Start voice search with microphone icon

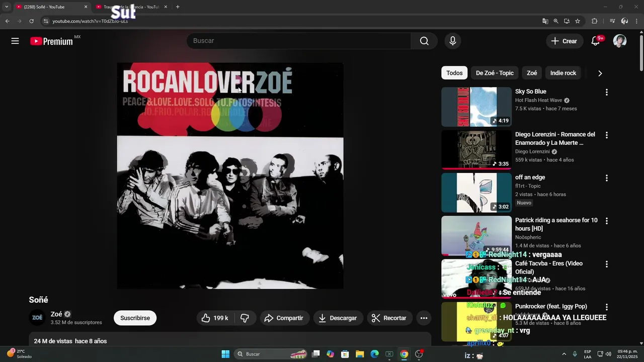click(453, 41)
